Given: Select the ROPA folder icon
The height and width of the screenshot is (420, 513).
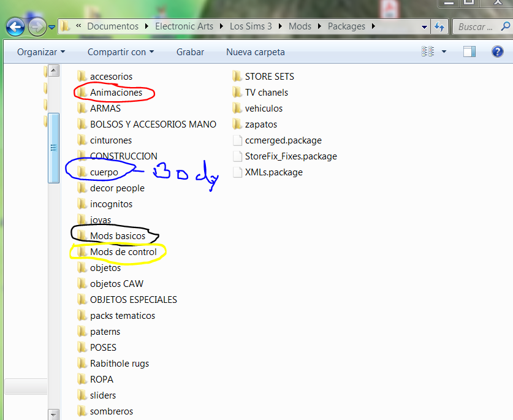Looking at the screenshot, I should click(82, 379).
